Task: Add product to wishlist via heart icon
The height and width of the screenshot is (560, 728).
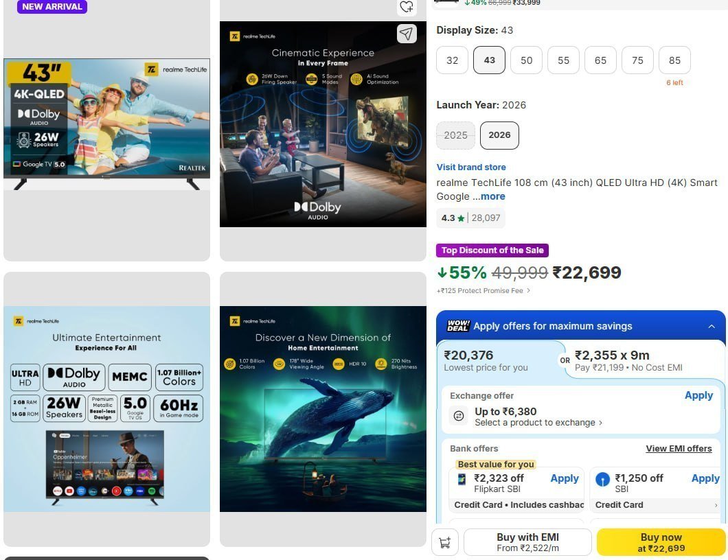Action: (x=407, y=6)
